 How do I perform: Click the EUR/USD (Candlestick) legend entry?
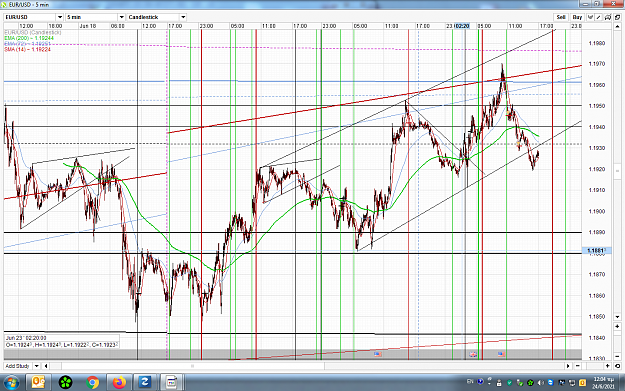coord(33,32)
